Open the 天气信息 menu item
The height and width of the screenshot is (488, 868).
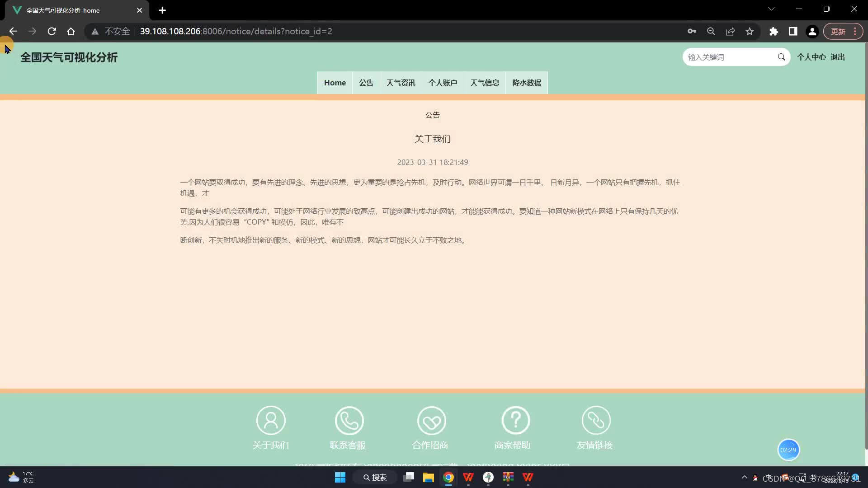[x=485, y=83]
